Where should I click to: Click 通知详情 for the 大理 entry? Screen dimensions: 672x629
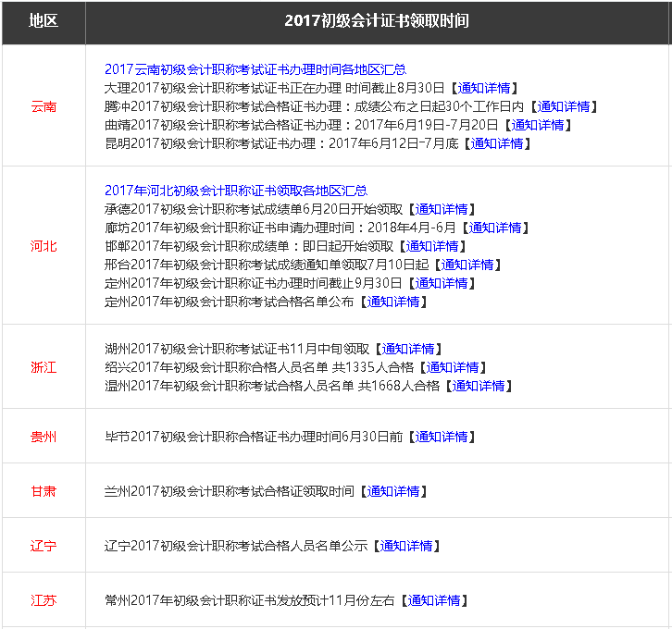[484, 88]
